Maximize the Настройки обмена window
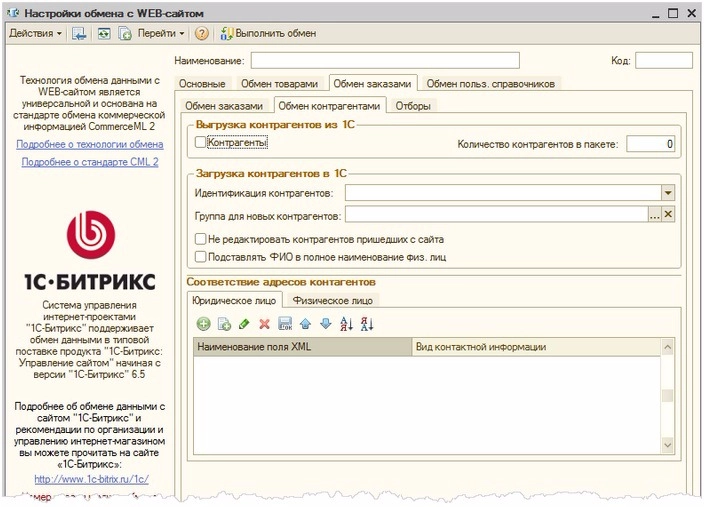This screenshot has height=507, width=704. tap(673, 13)
